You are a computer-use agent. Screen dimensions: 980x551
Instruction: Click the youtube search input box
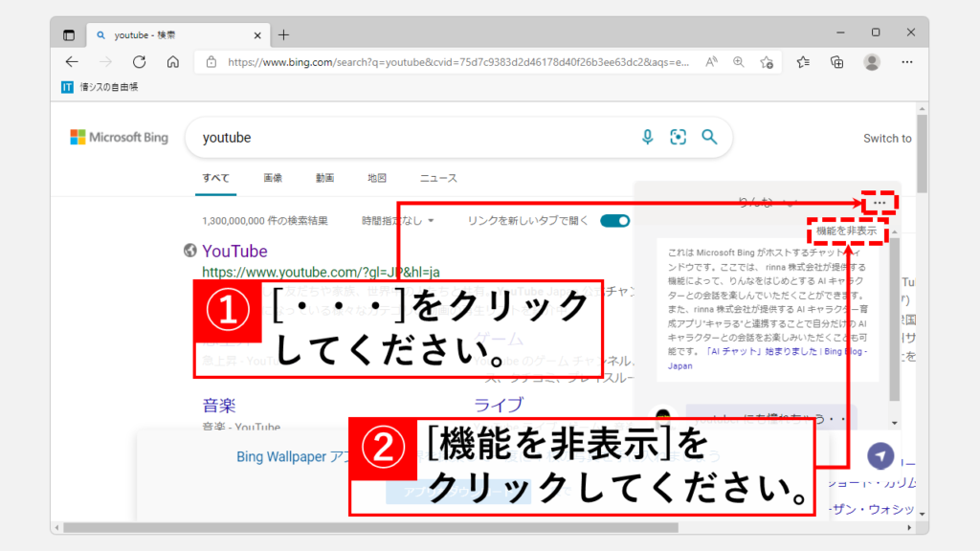click(x=412, y=138)
